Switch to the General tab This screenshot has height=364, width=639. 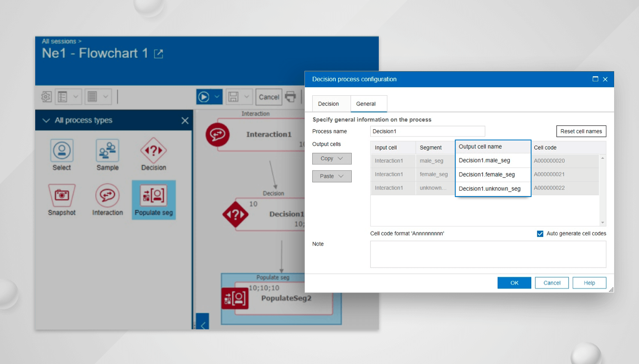(x=366, y=104)
